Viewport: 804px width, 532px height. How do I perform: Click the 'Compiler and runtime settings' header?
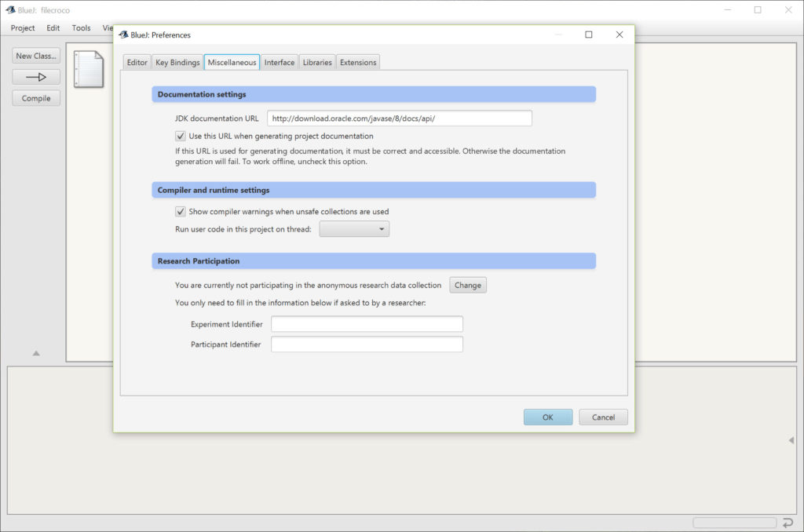click(374, 190)
